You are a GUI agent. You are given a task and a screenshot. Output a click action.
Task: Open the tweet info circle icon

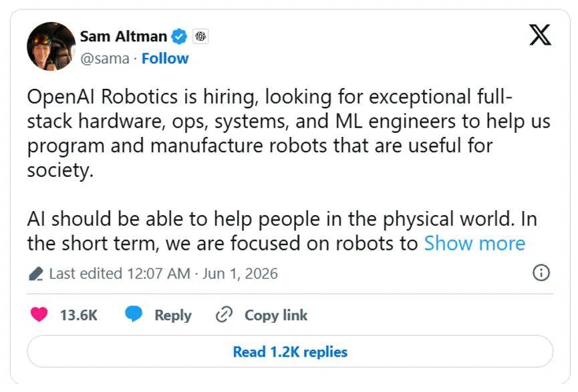pyautogui.click(x=541, y=273)
